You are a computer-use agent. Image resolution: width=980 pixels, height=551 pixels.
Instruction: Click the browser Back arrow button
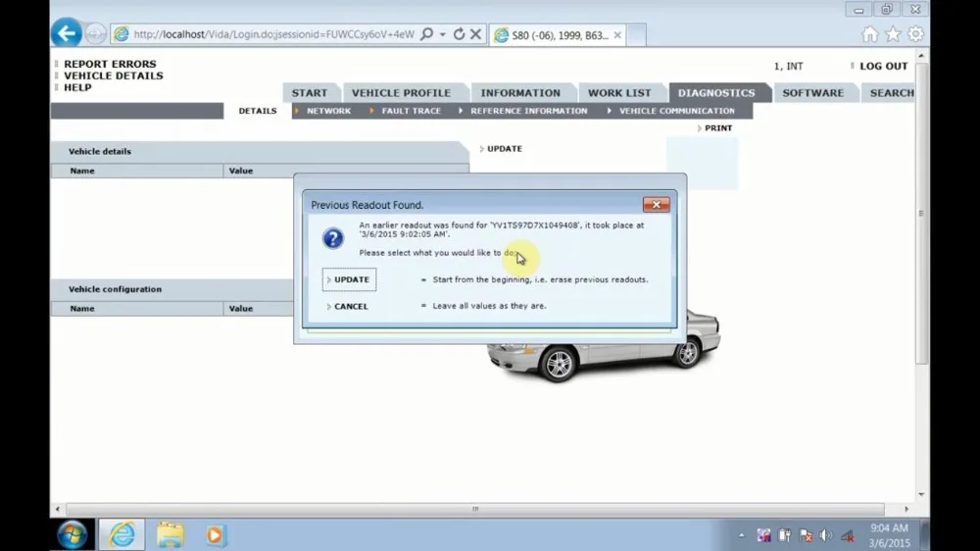coord(67,33)
